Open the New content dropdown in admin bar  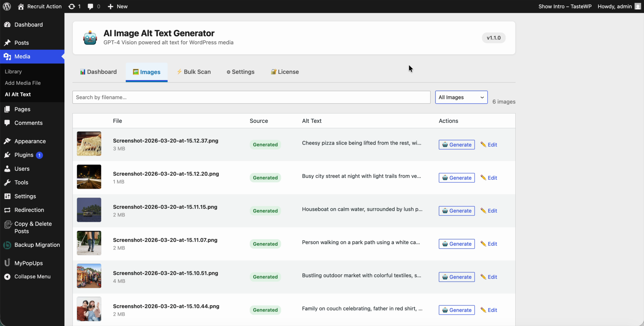[x=118, y=6]
